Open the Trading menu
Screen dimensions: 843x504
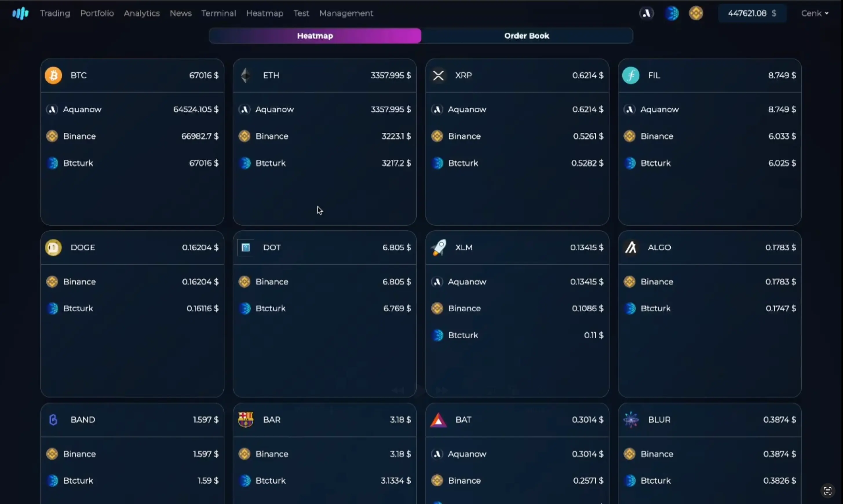pyautogui.click(x=55, y=13)
